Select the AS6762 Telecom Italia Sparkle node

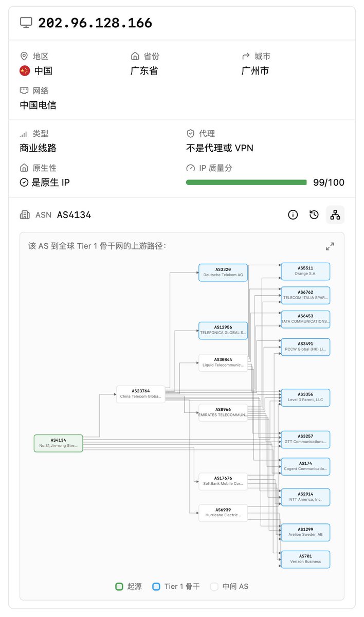(305, 295)
